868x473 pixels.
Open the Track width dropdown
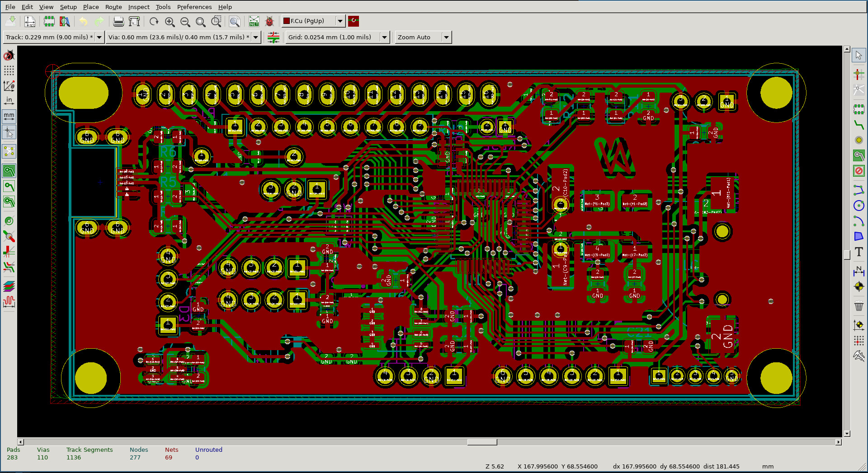(99, 37)
